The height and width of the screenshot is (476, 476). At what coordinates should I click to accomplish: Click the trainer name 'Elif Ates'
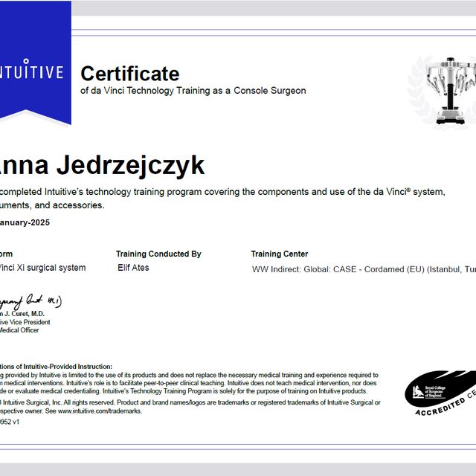tap(133, 268)
